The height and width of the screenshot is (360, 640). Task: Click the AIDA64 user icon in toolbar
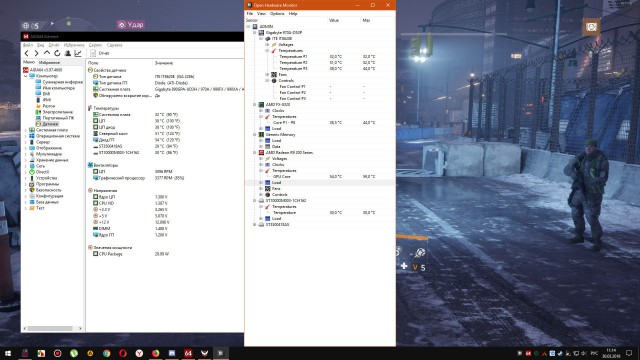[x=68, y=53]
